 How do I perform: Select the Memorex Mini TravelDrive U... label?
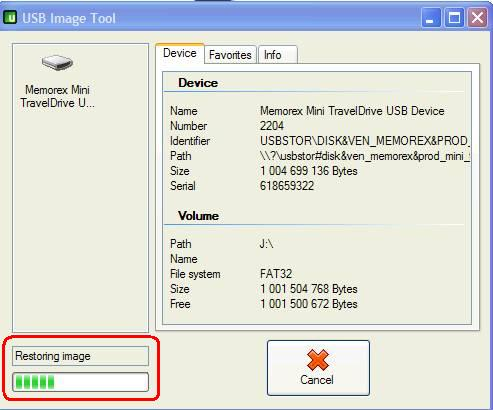[x=57, y=96]
